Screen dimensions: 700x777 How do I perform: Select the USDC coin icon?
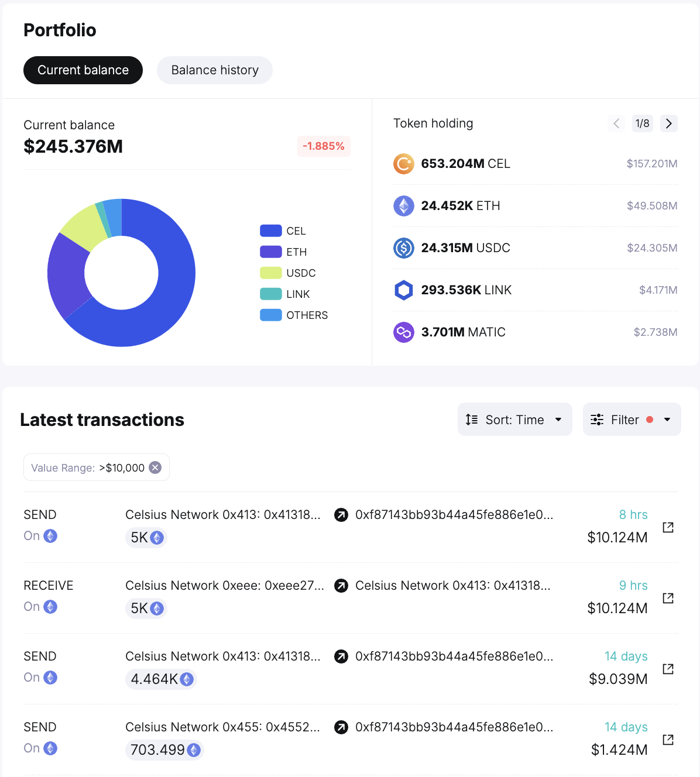click(x=404, y=248)
